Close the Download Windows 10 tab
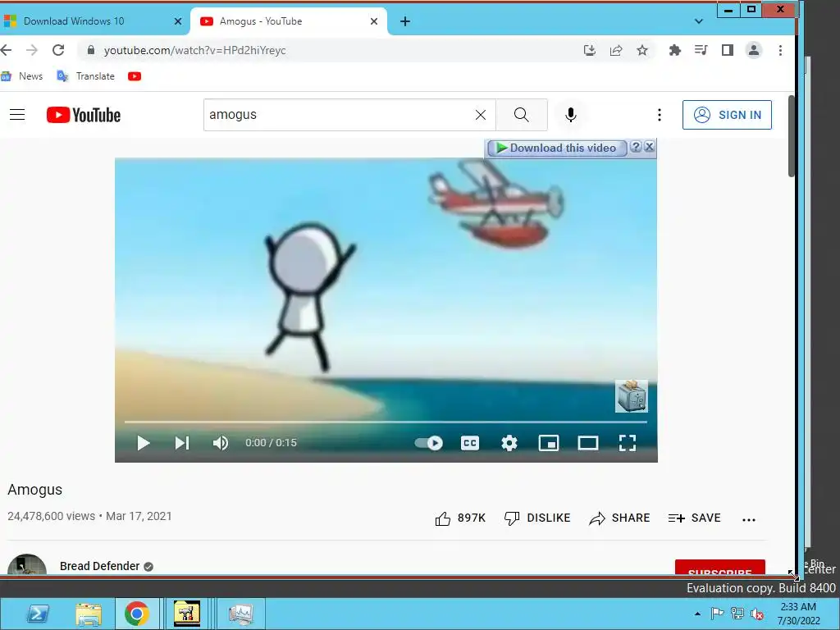Image resolution: width=840 pixels, height=630 pixels. [178, 21]
